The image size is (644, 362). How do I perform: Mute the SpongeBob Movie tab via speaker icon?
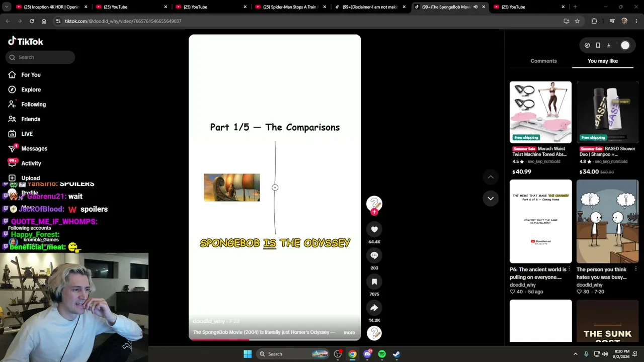coord(475,7)
